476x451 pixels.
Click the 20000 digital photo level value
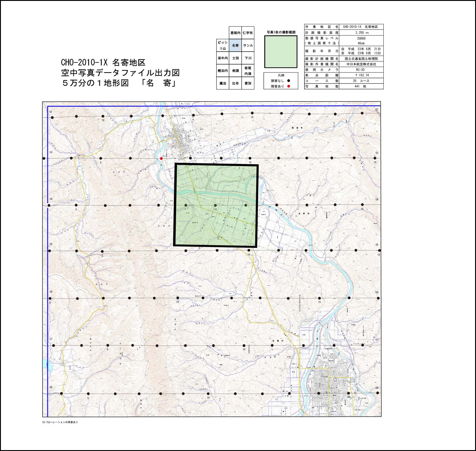[361, 38]
